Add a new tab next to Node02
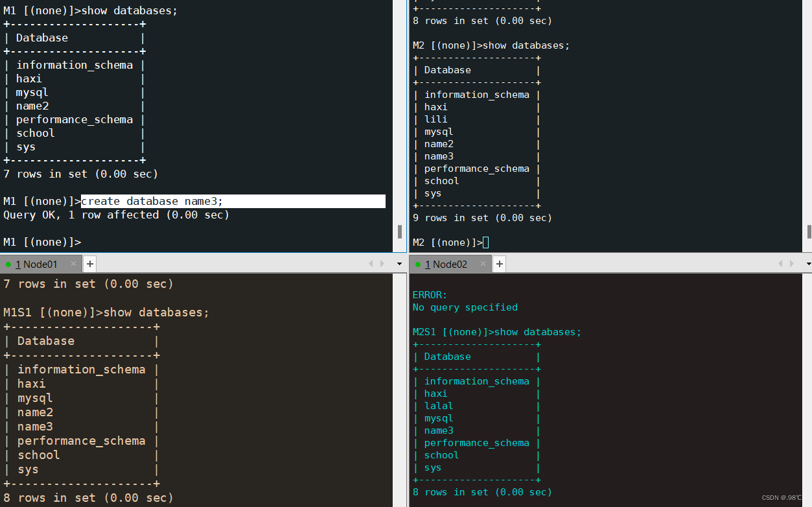The height and width of the screenshot is (507, 812). [x=500, y=264]
